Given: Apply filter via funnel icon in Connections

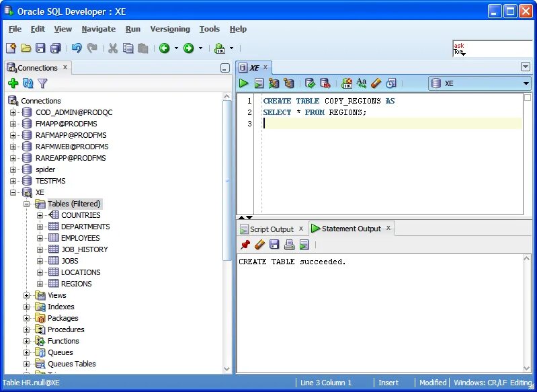Looking at the screenshot, I should click(x=42, y=83).
